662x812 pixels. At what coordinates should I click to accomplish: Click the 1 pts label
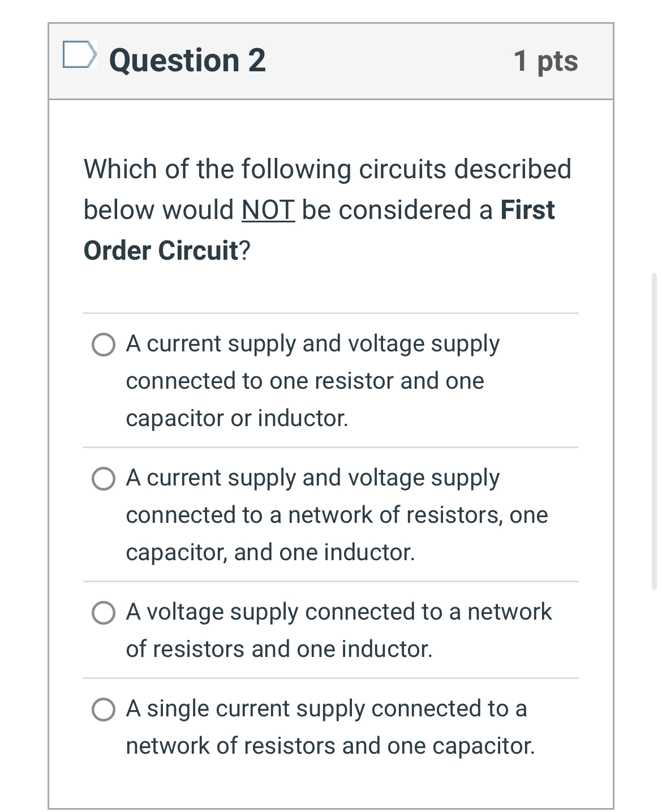(546, 61)
